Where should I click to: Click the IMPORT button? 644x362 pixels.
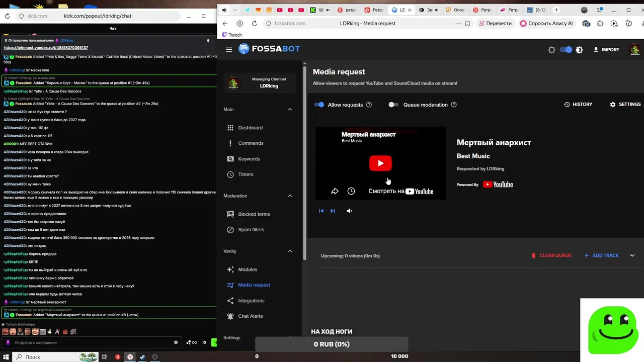(x=606, y=50)
